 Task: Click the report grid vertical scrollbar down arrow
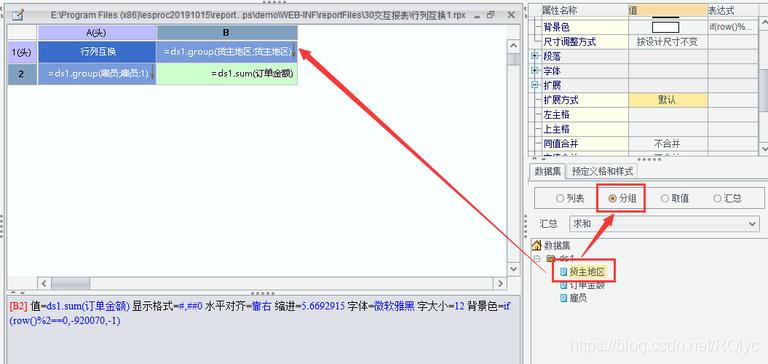(513, 269)
